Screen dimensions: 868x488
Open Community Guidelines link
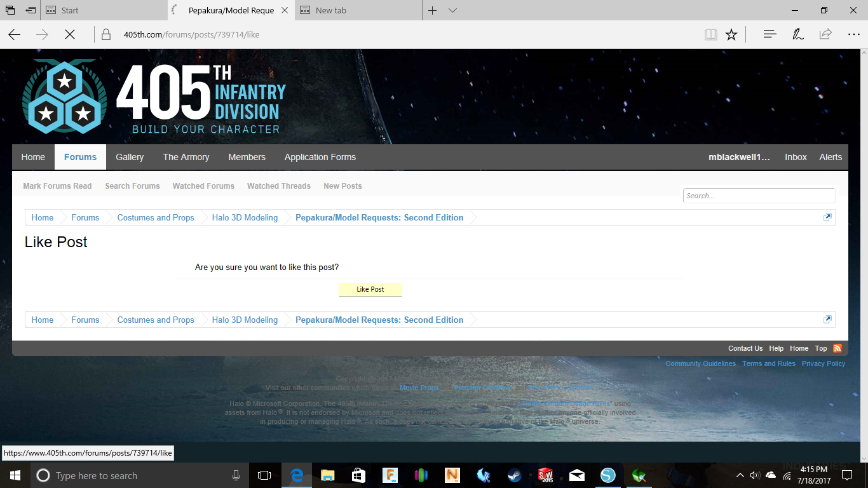point(700,363)
